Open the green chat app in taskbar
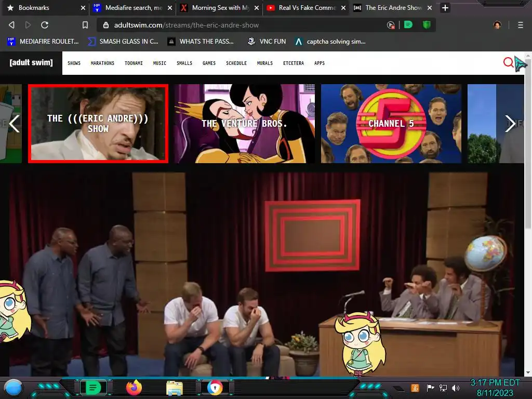Screen dimensions: 532x399 [x=93, y=388]
